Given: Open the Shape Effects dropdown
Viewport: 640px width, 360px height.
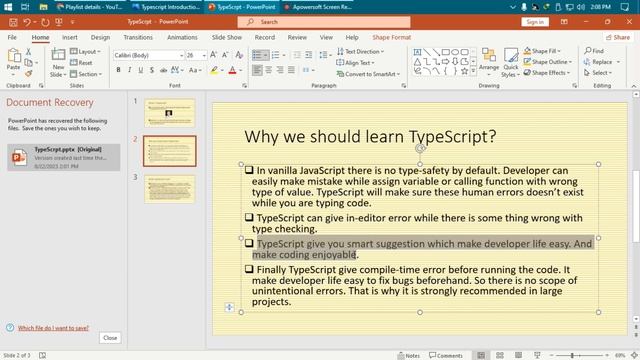Looking at the screenshot, I should click(x=547, y=73).
